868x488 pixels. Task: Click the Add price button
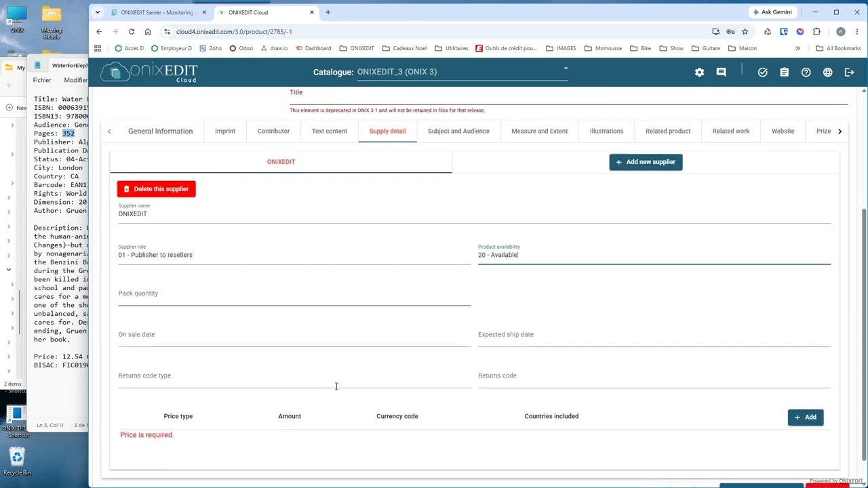tap(806, 418)
